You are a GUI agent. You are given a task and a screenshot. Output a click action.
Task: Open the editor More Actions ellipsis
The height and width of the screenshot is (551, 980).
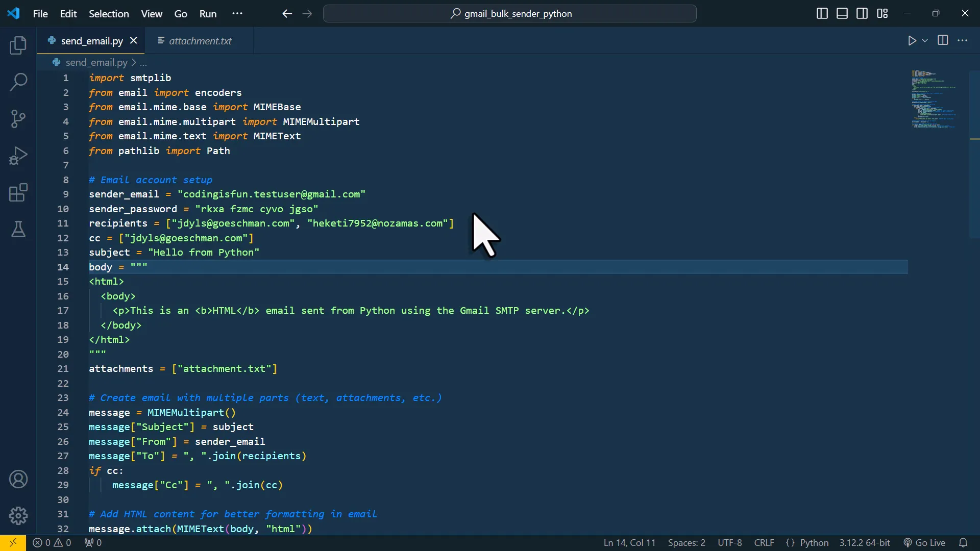click(963, 41)
